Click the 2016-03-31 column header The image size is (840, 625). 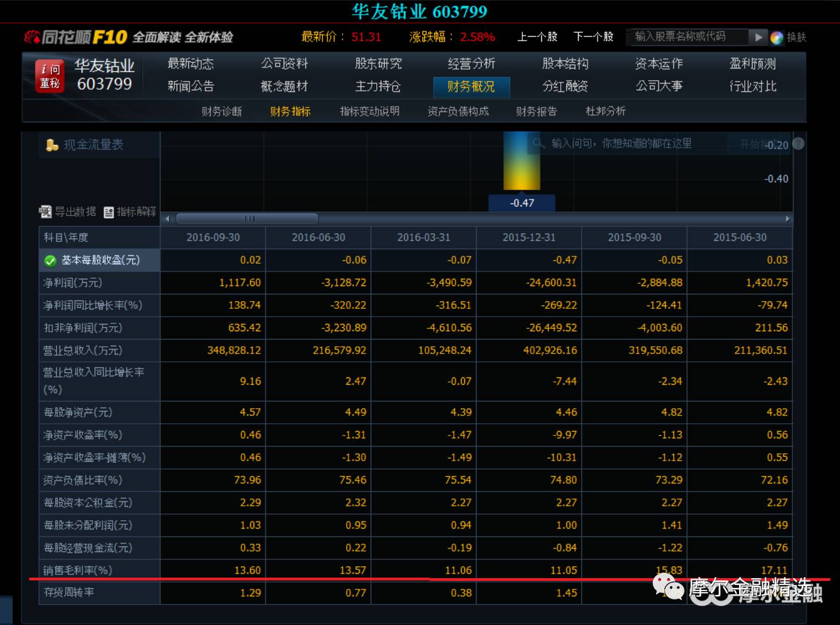pos(424,238)
